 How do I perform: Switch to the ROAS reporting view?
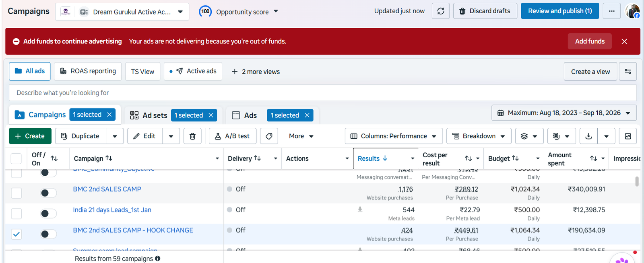88,71
